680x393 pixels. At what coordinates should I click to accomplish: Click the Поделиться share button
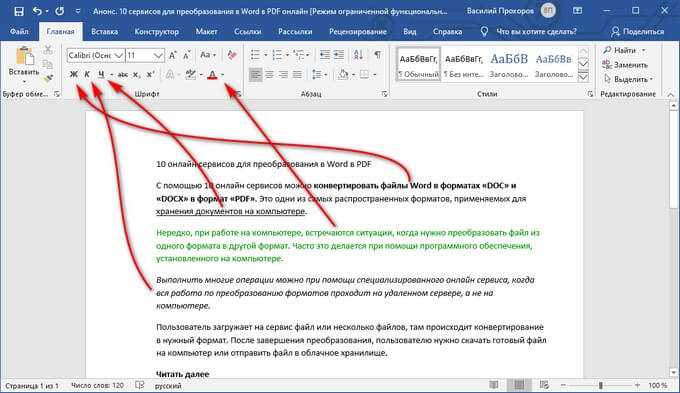(x=638, y=32)
